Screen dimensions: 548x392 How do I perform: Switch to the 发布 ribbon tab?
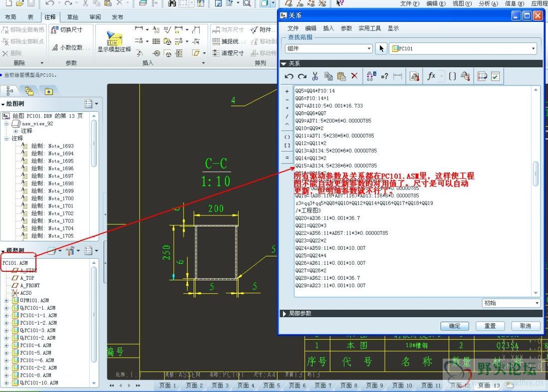pyautogui.click(x=117, y=17)
